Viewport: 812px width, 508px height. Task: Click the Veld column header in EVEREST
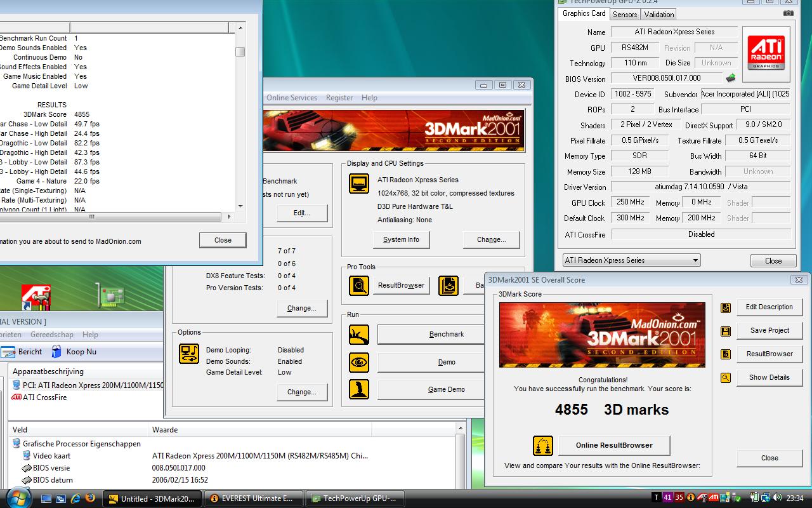(79, 430)
